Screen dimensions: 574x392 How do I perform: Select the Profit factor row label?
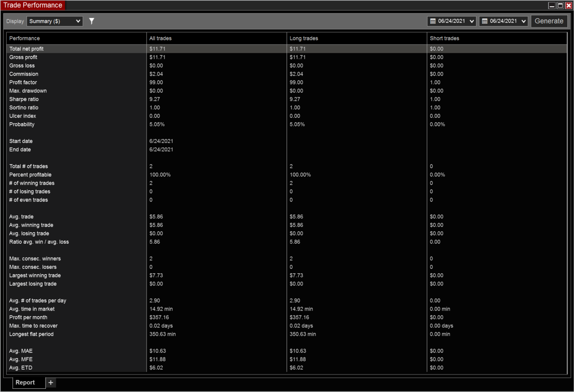23,82
